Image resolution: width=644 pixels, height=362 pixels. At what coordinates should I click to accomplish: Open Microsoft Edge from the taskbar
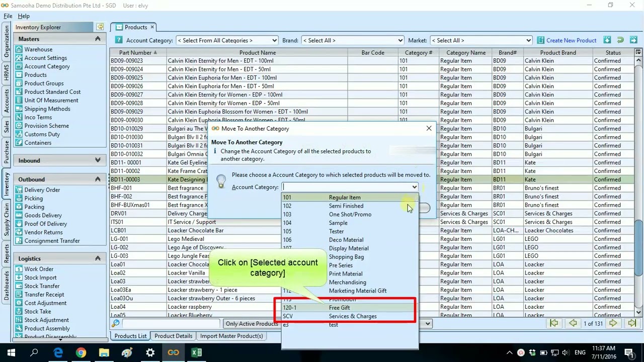pos(58,352)
